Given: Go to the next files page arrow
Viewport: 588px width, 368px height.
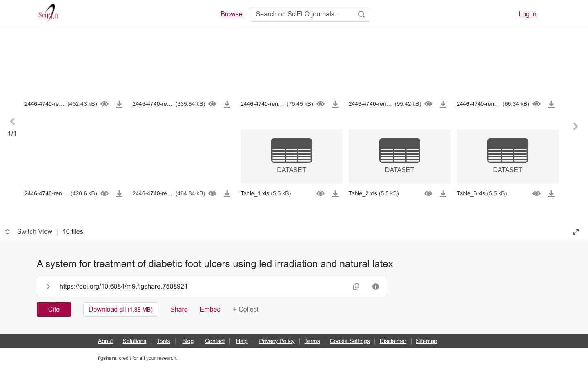Looking at the screenshot, I should click(x=576, y=126).
